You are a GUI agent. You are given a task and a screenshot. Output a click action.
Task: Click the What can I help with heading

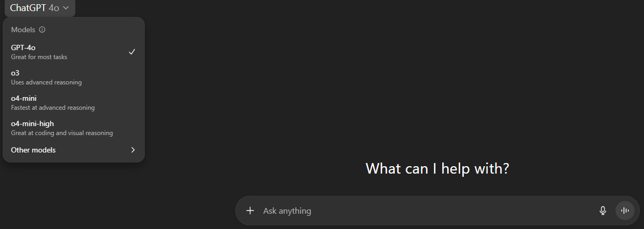(437, 169)
